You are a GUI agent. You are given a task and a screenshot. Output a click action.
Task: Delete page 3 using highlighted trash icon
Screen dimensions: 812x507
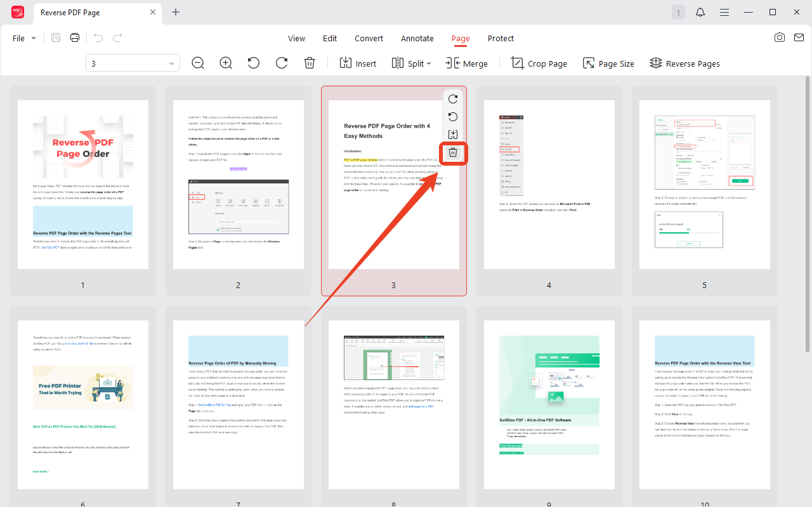(453, 152)
